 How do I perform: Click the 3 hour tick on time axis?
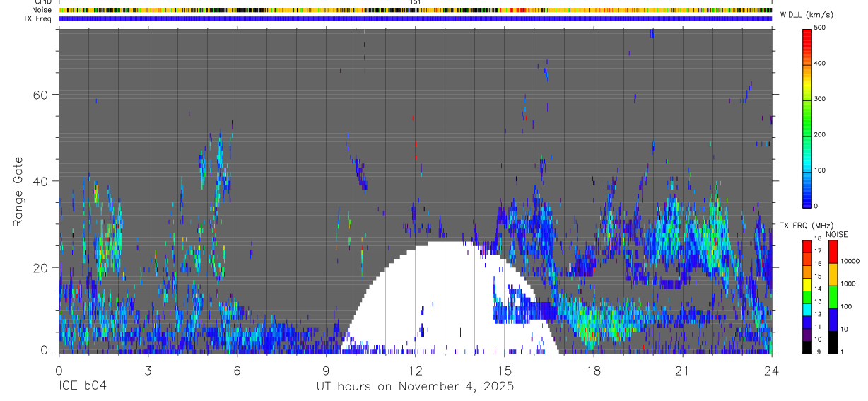(x=148, y=371)
